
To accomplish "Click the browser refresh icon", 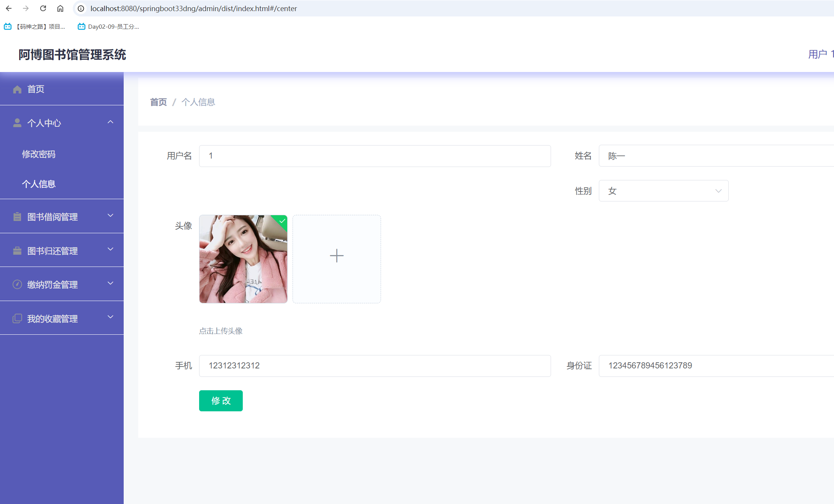I will click(x=43, y=8).
